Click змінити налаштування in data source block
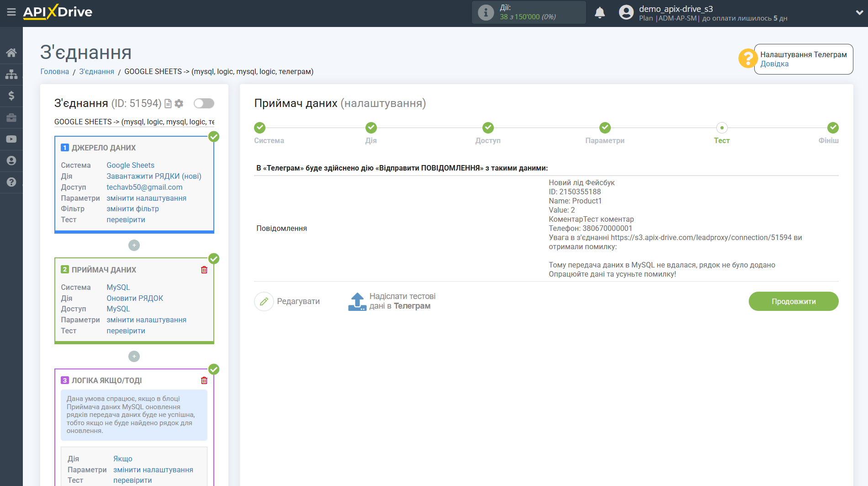Viewport: 868px width, 486px height. click(x=146, y=198)
